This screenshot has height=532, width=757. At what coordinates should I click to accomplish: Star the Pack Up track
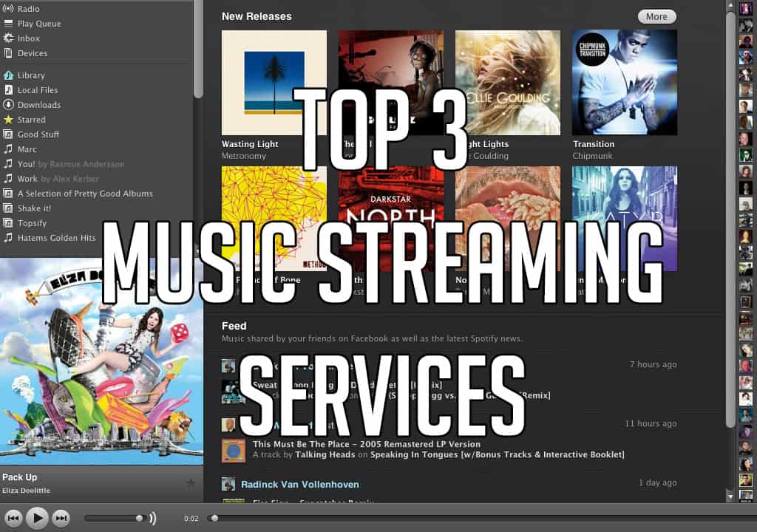click(x=191, y=482)
